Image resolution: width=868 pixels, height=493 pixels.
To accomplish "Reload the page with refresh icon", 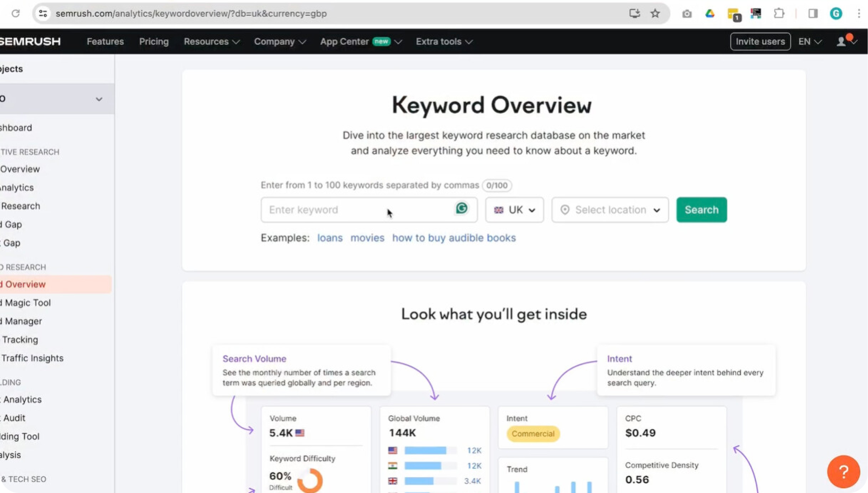I will [16, 14].
